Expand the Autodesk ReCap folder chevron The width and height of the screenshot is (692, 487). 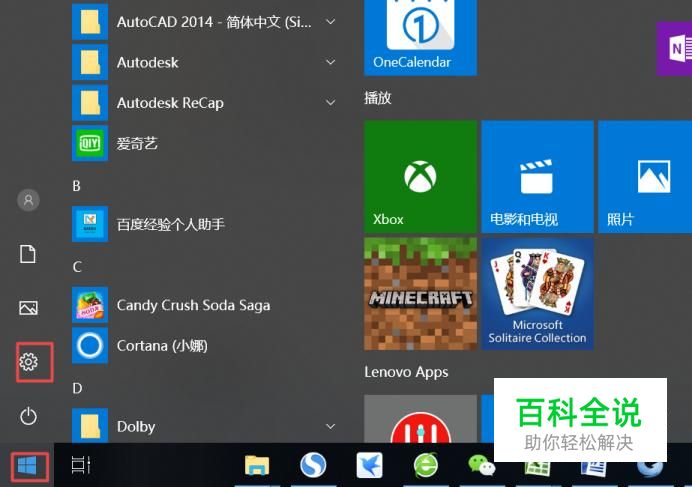(330, 102)
